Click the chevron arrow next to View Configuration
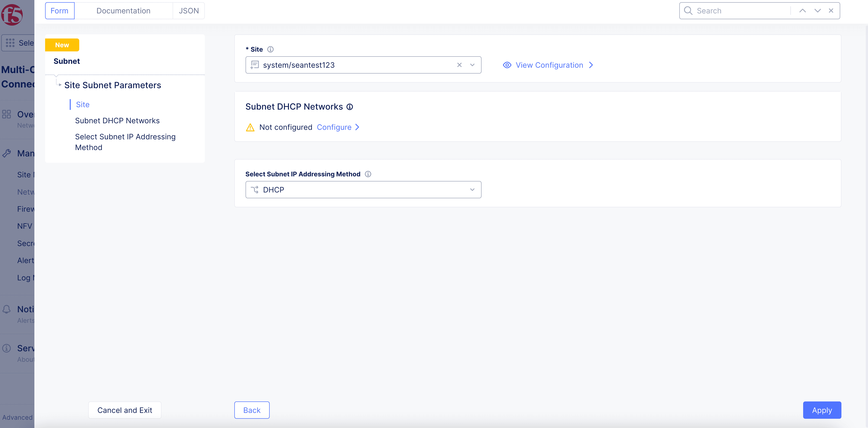The image size is (868, 428). click(x=592, y=65)
